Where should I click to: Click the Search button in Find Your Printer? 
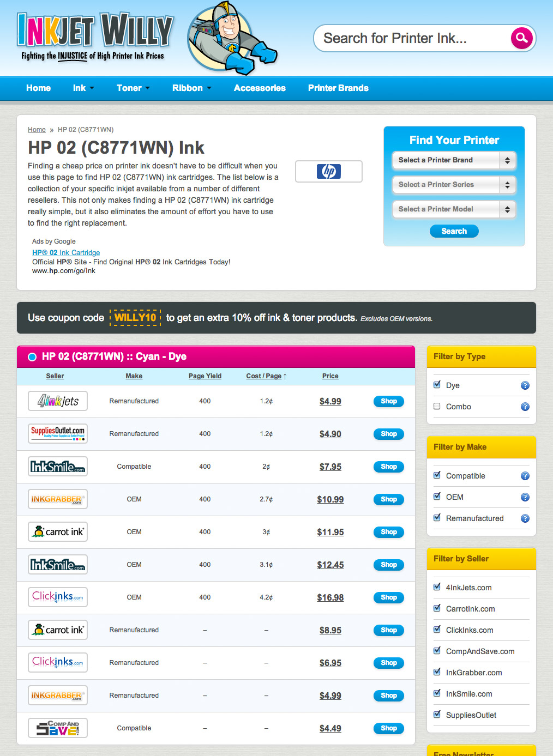tap(454, 231)
